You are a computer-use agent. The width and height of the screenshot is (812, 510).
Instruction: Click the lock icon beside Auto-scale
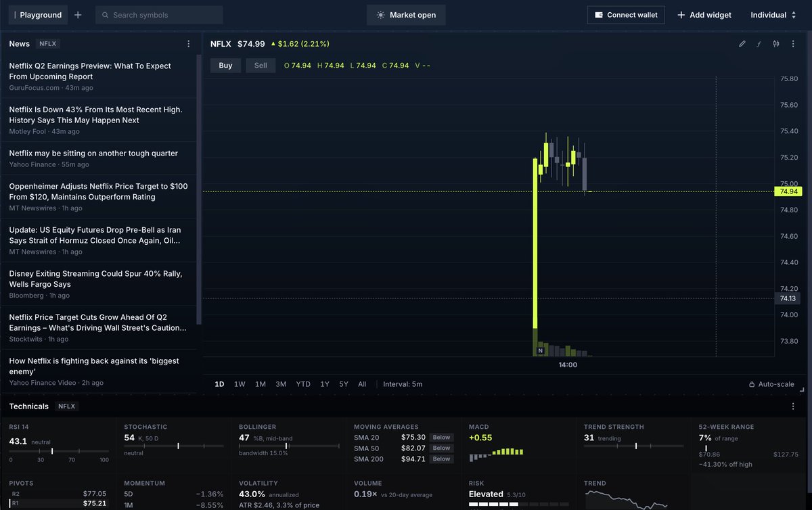coord(752,384)
